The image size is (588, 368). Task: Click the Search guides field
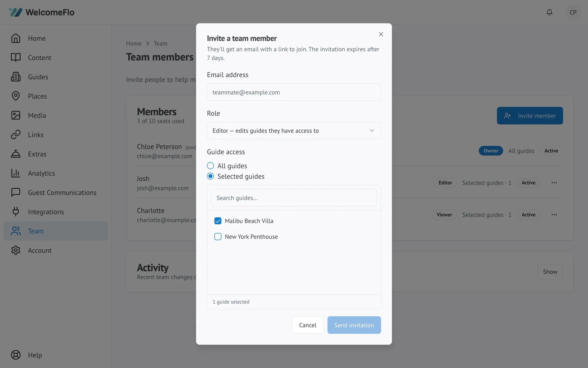coord(294,198)
